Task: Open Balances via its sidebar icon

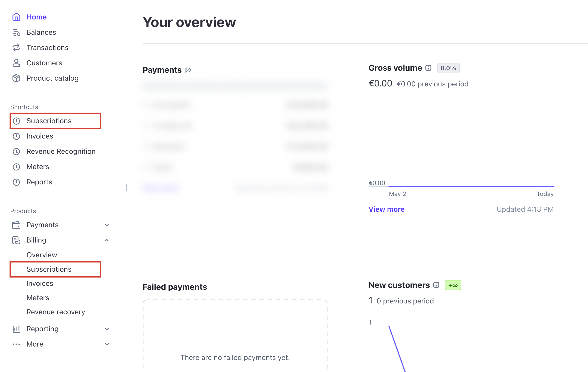Action: point(16,32)
